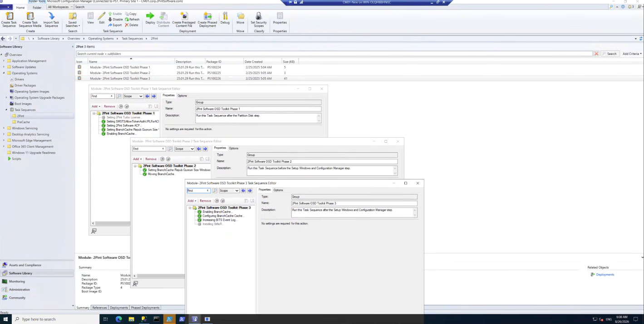Select the 2Pint Software OSD Toolkit Phase 2 row

point(359,73)
